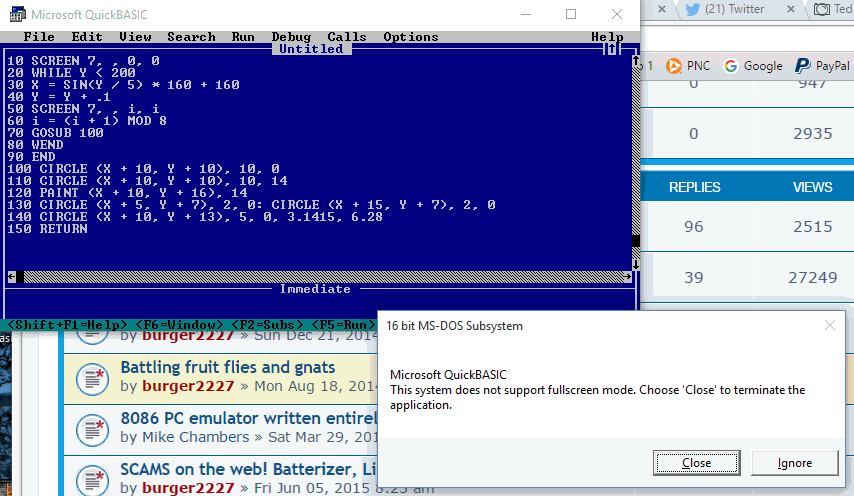This screenshot has width=854, height=496.
Task: Click the F2=Subs status bar shortcut
Action: tap(267, 325)
